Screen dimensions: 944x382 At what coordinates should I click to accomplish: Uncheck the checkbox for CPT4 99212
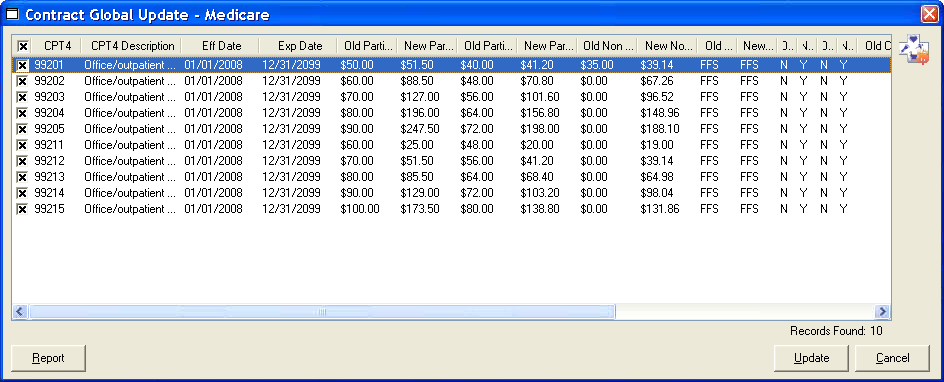(22, 161)
